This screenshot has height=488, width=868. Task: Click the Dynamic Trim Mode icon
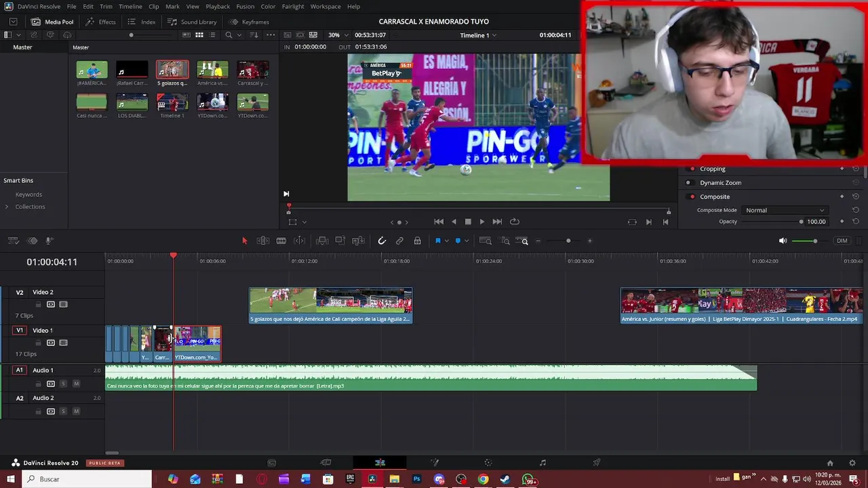(x=300, y=241)
